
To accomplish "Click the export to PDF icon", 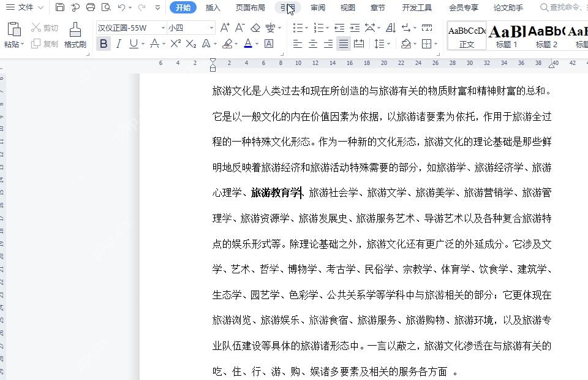I will pos(75,7).
